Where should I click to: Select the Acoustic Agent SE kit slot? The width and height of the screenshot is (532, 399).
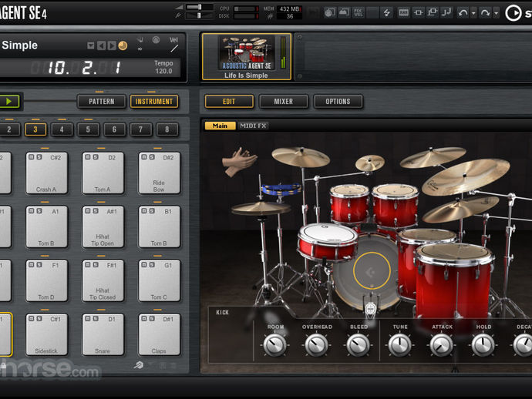point(247,56)
